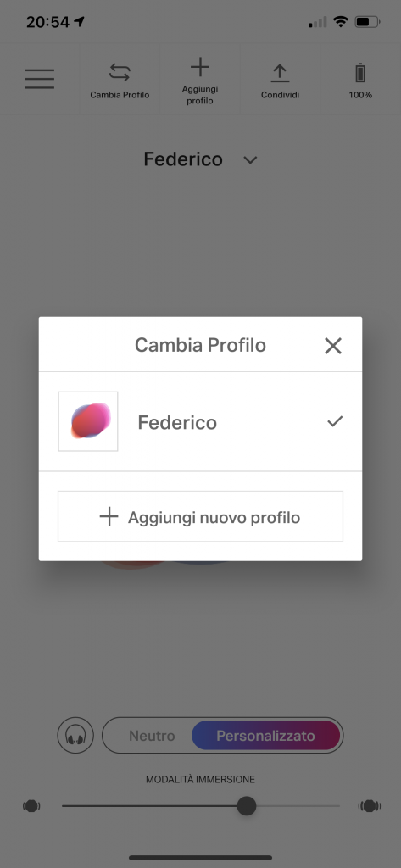
Task: Switch sound mode to Personalizzato
Action: tap(265, 736)
